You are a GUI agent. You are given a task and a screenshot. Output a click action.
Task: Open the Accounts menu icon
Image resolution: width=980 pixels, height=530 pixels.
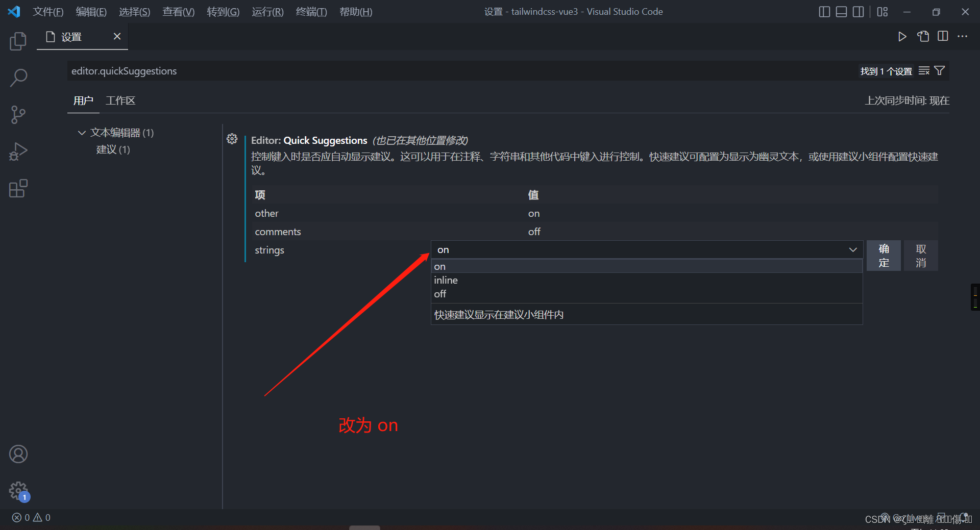pyautogui.click(x=18, y=454)
